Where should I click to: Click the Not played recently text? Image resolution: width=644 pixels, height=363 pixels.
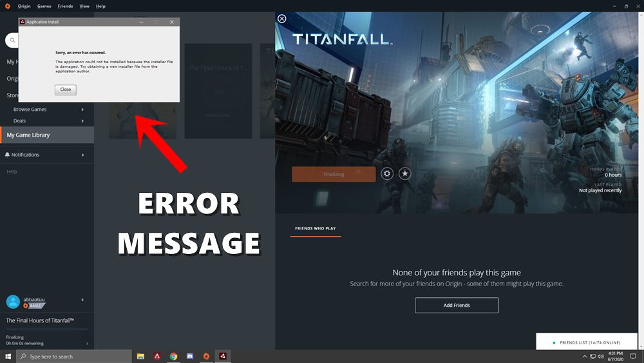[600, 190]
